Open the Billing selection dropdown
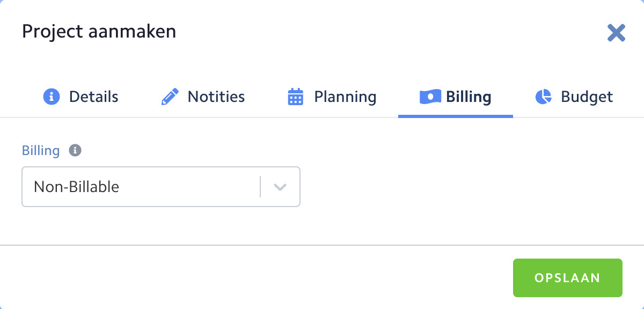 coord(161,187)
